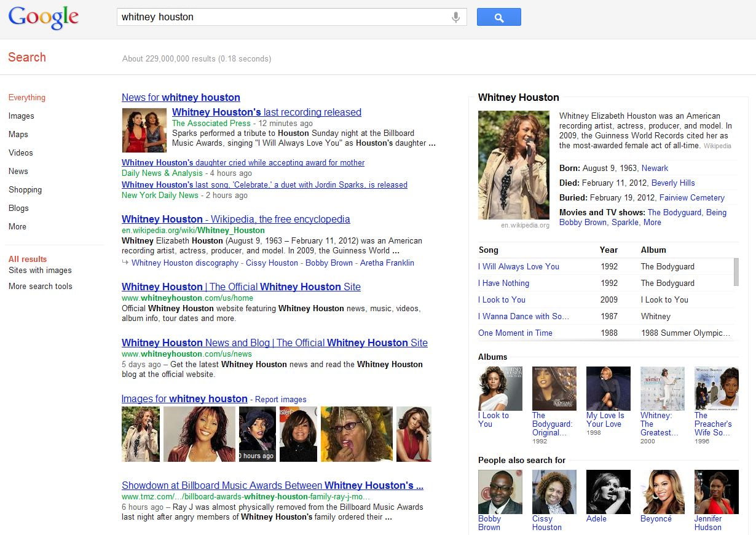This screenshot has height=535, width=756.
Task: Open Cissy Houston Wikipedia sublink
Action: click(x=272, y=263)
